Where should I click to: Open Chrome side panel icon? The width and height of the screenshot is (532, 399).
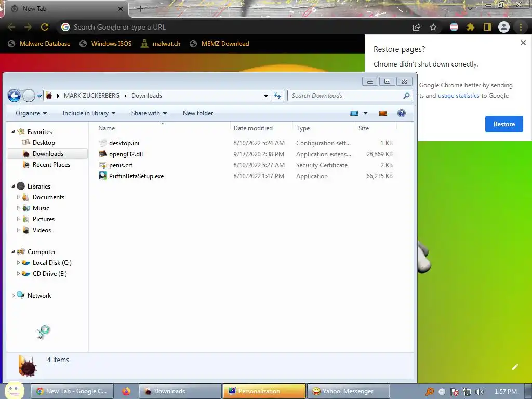487,27
